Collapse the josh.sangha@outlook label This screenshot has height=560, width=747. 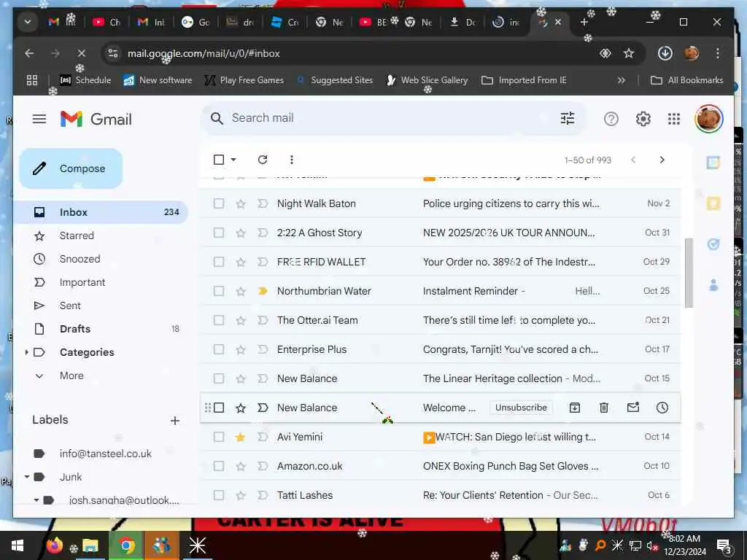[36, 500]
